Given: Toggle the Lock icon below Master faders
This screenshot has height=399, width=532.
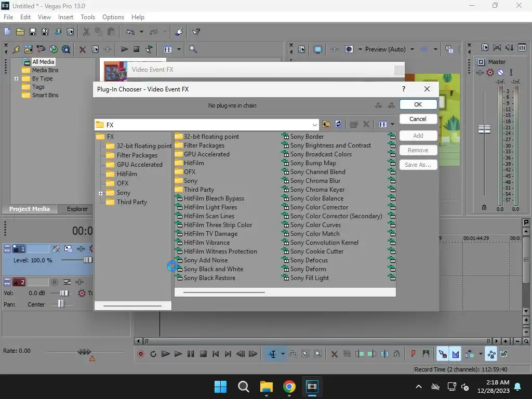Looking at the screenshot, I should 484,207.
